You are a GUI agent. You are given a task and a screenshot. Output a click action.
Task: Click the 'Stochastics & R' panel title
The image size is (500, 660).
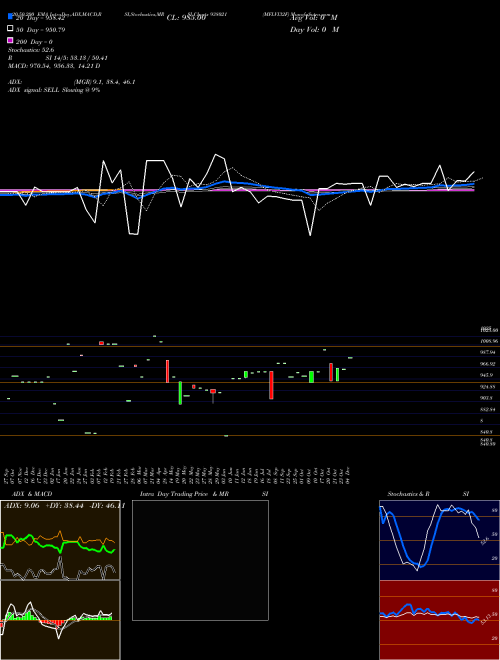[408, 494]
